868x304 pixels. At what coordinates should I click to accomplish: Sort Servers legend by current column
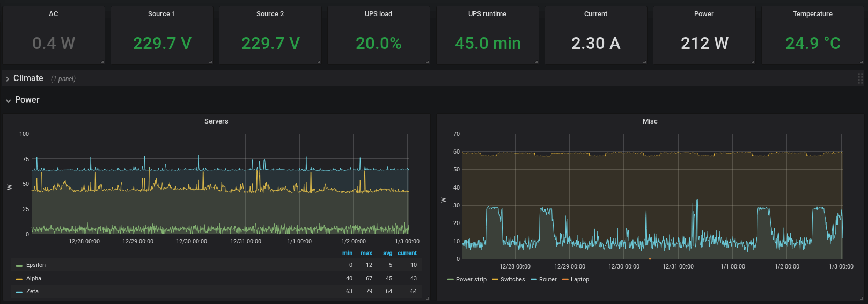coord(407,253)
